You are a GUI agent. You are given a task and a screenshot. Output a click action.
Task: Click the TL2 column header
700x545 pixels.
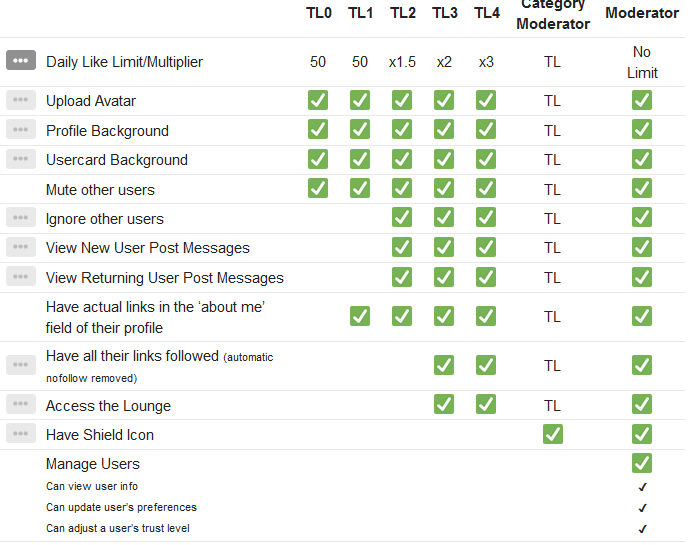(402, 13)
